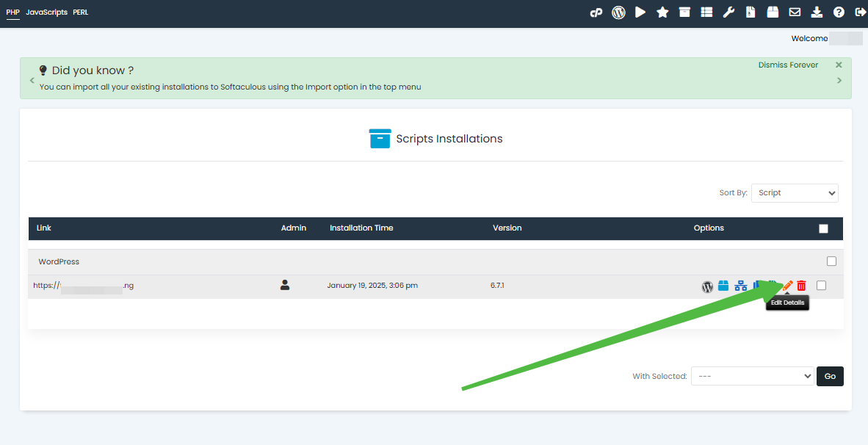Image resolution: width=868 pixels, height=445 pixels.
Task: Click the Admin user icon for the WordPress site
Action: pyautogui.click(x=285, y=285)
